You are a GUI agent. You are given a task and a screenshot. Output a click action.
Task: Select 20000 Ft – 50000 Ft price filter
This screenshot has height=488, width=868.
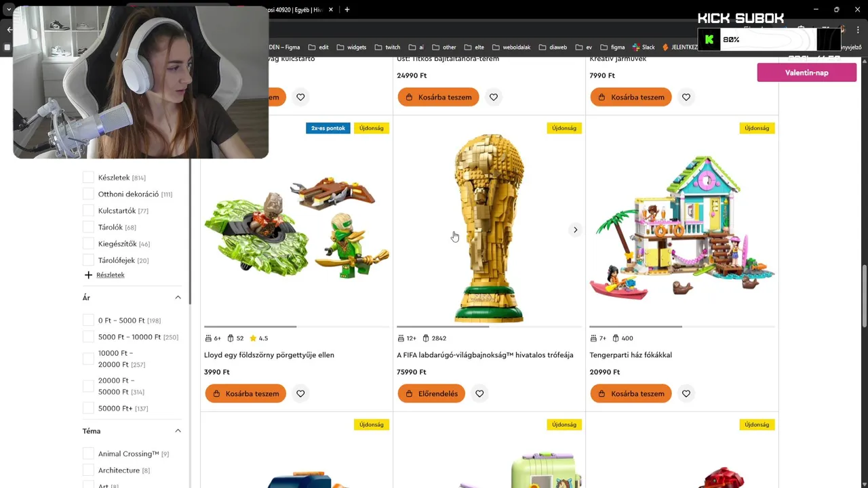88,386
